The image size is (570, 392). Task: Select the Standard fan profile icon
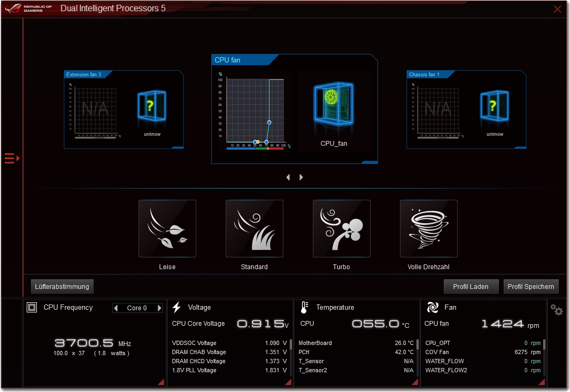coord(255,229)
